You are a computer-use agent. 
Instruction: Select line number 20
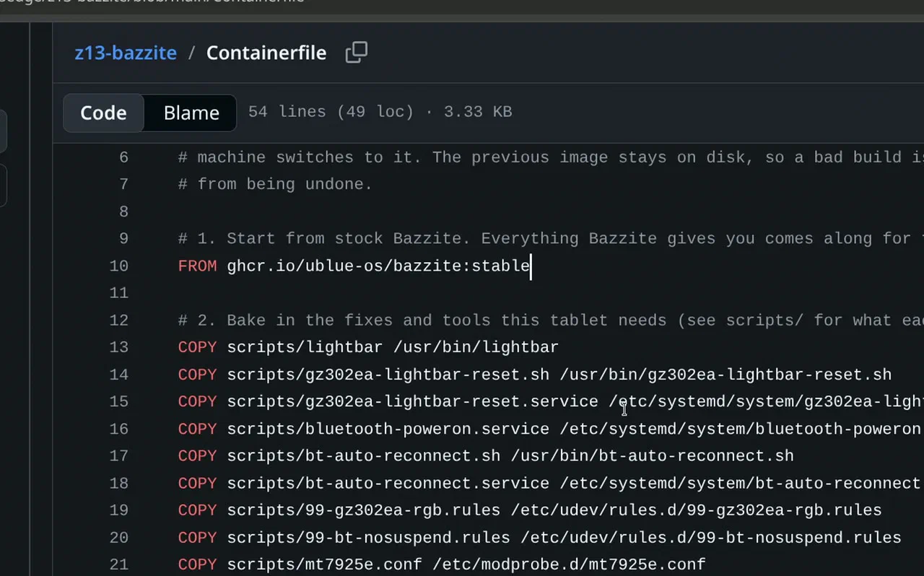[119, 538]
